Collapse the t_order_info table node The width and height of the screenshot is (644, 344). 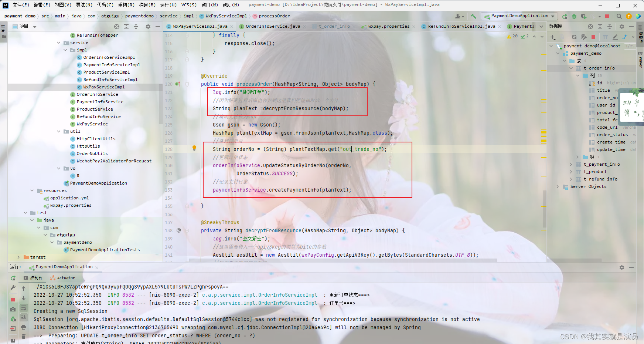point(571,68)
